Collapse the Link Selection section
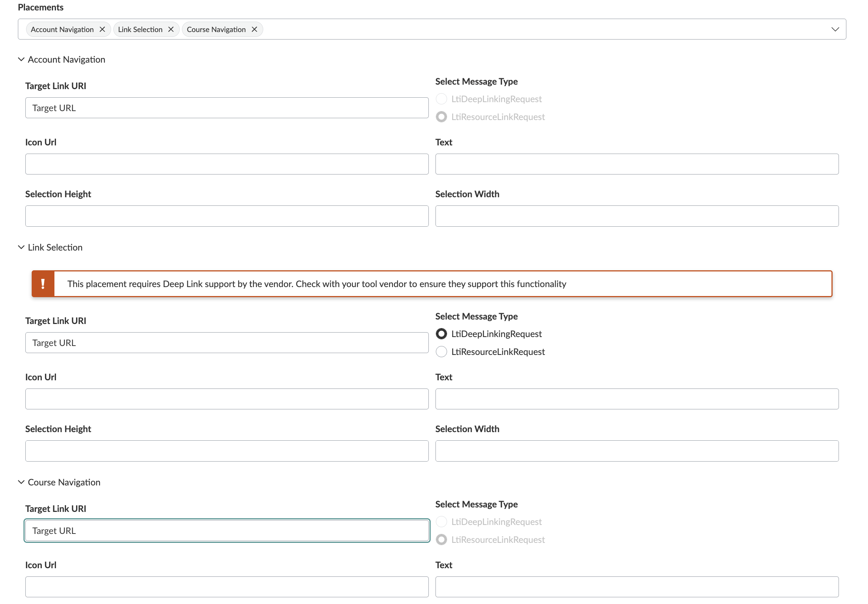868x604 pixels. tap(50, 247)
